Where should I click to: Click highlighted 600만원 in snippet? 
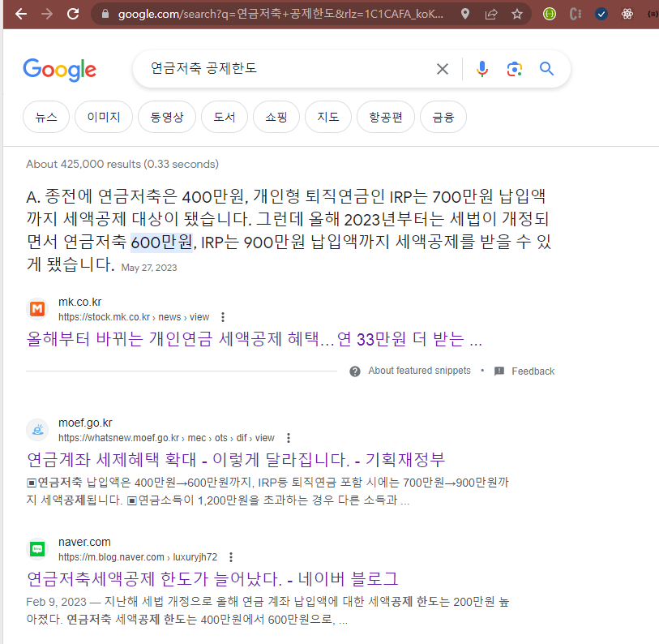point(162,243)
